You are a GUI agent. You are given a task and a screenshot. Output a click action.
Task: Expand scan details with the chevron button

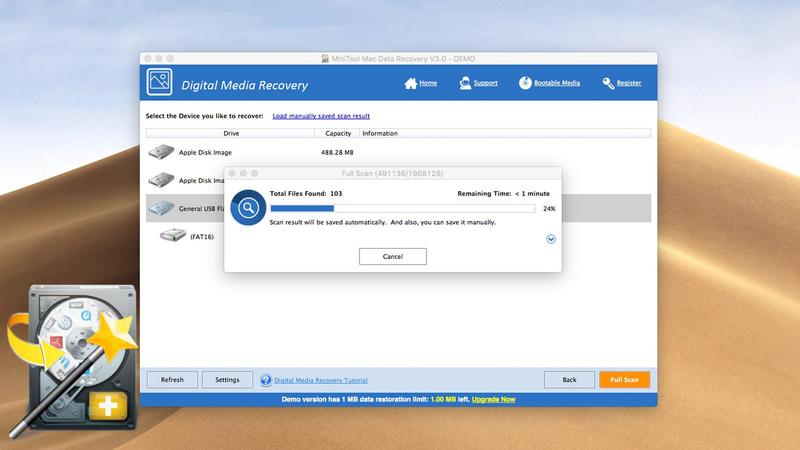coord(551,239)
